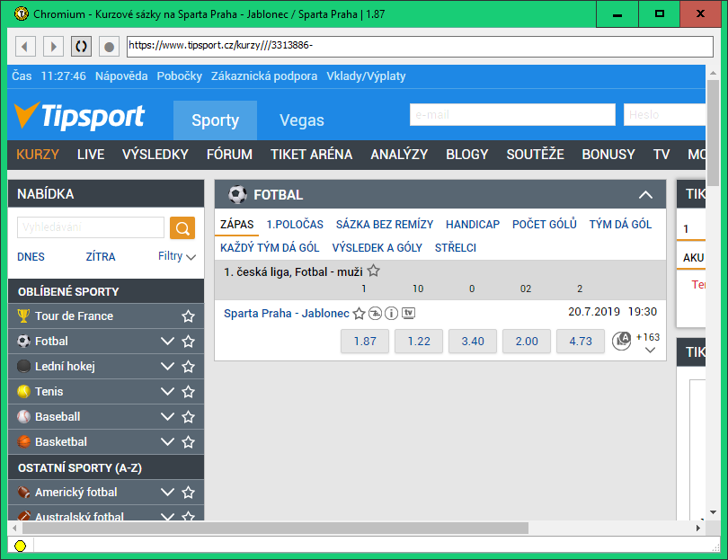Click the orange search magnifier button

point(182,228)
